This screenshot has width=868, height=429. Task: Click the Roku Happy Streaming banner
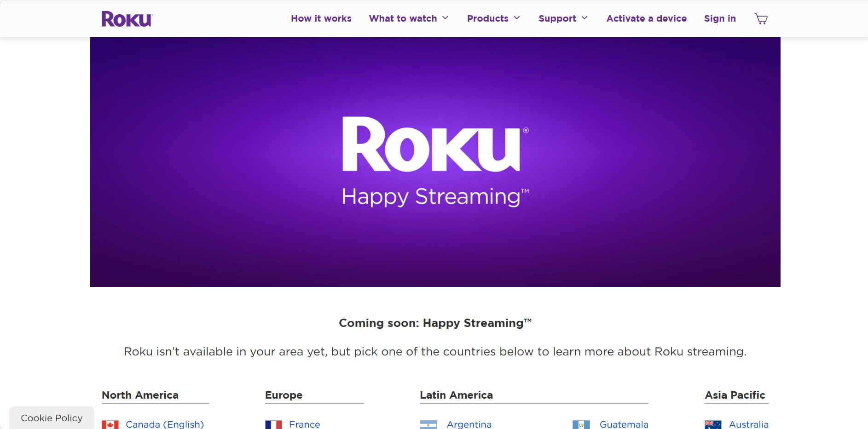[x=435, y=162]
